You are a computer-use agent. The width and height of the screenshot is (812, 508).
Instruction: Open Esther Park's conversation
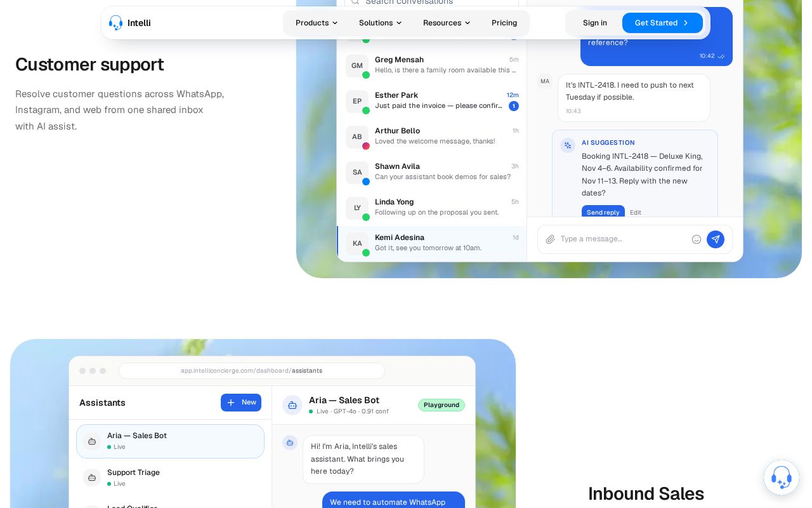pyautogui.click(x=432, y=102)
